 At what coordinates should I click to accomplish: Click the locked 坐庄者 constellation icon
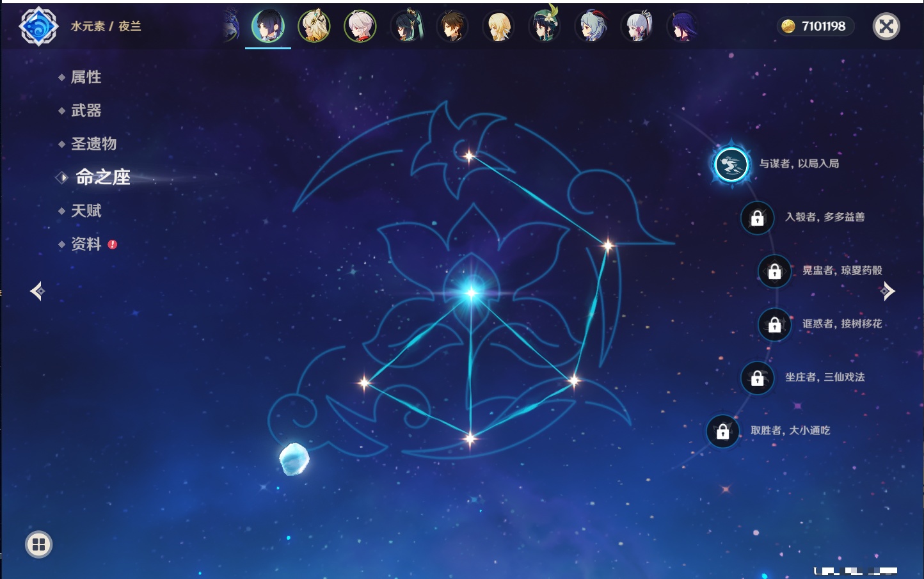coord(757,377)
